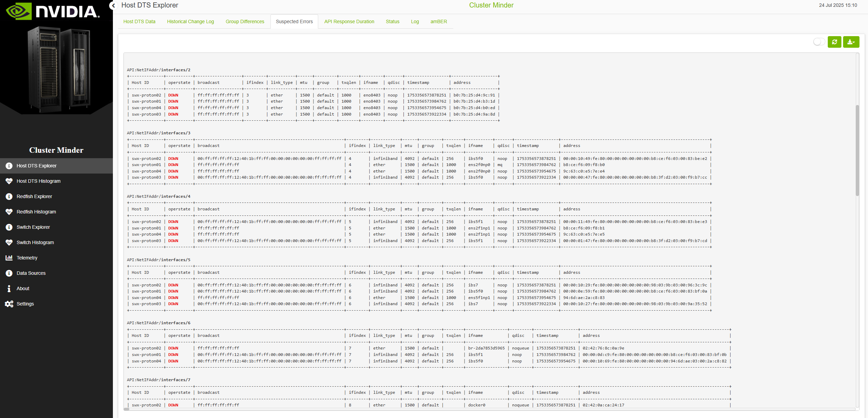The height and width of the screenshot is (418, 868).
Task: Click the address 'b8:ce:f6:09:f8:b0'
Action: 584,165
